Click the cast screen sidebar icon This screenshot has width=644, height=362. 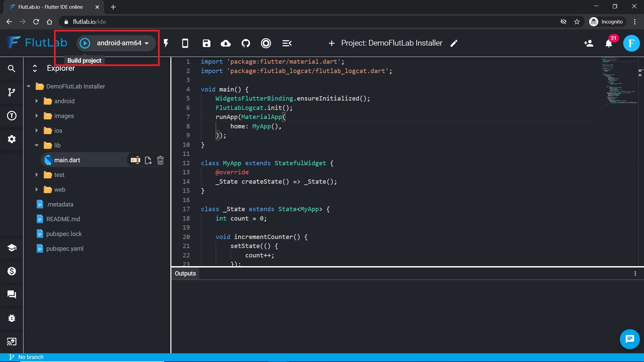click(x=12, y=342)
